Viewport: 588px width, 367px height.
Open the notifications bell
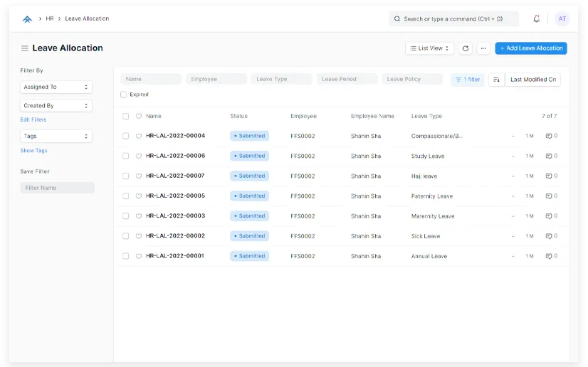(537, 19)
